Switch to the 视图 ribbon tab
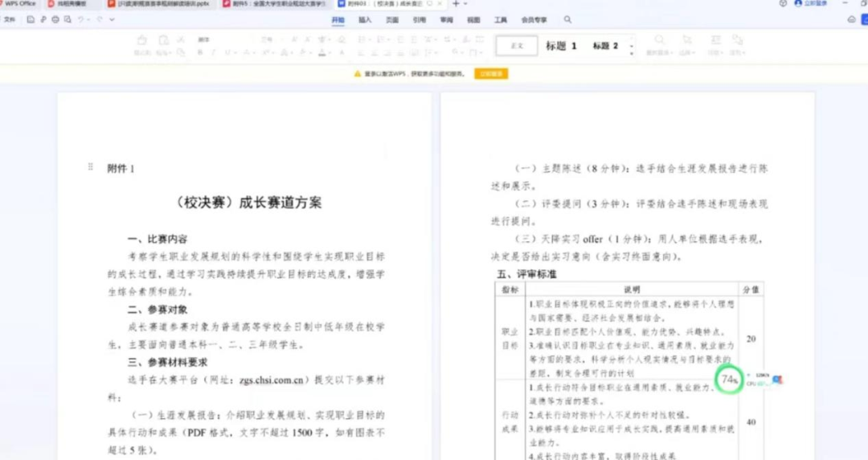The image size is (868, 460). (473, 19)
